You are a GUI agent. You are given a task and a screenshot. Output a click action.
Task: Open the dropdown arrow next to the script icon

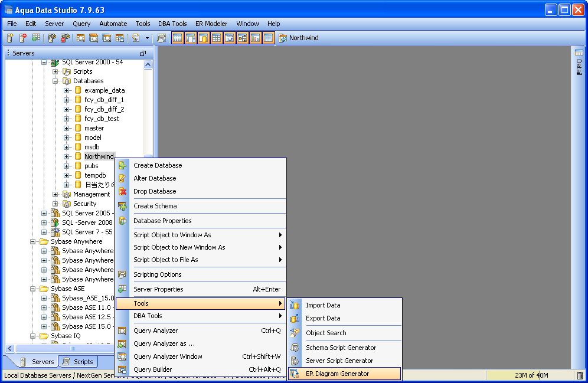point(147,38)
